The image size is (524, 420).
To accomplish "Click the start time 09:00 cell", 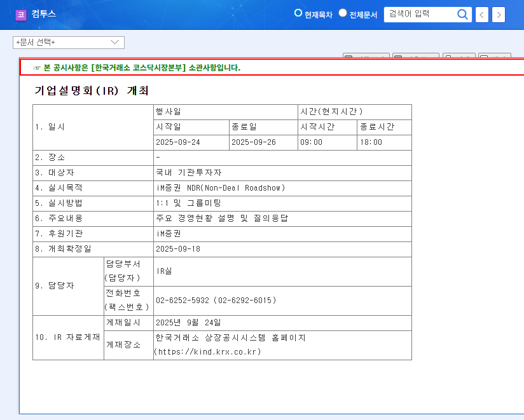I will coord(327,142).
